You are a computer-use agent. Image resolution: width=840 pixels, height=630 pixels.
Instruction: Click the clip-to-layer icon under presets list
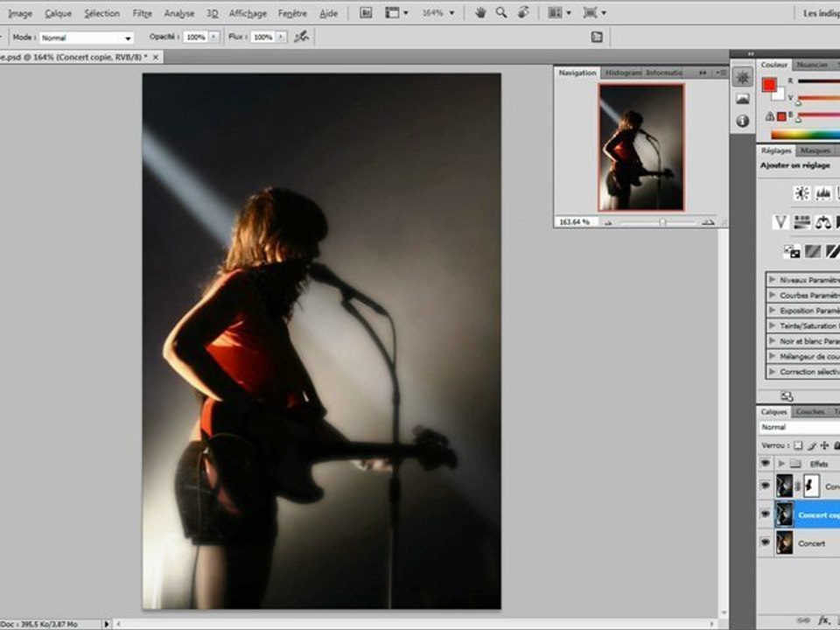pos(787,396)
